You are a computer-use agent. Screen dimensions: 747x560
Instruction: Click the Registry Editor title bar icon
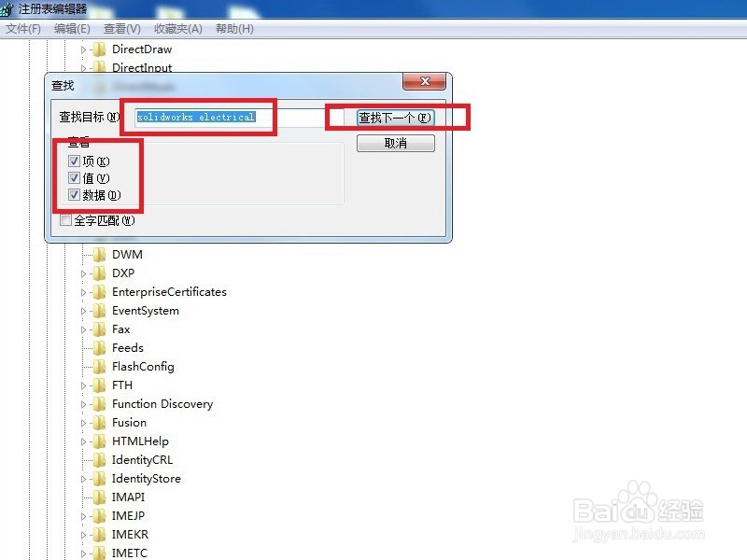(7, 8)
